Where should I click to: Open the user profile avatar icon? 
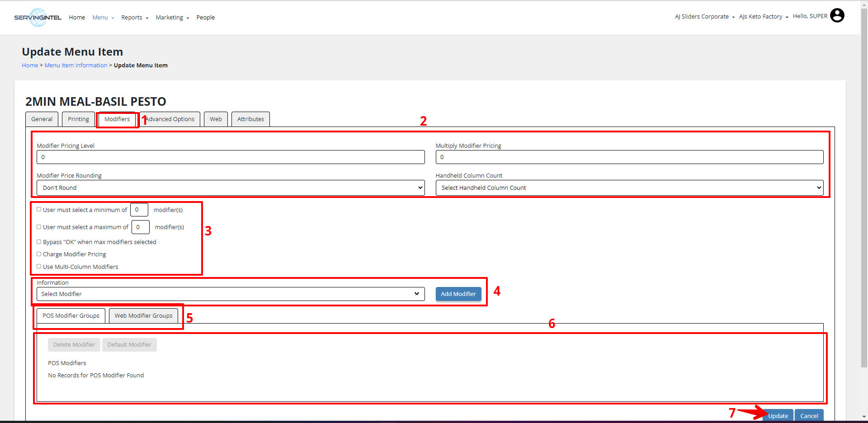pos(837,16)
